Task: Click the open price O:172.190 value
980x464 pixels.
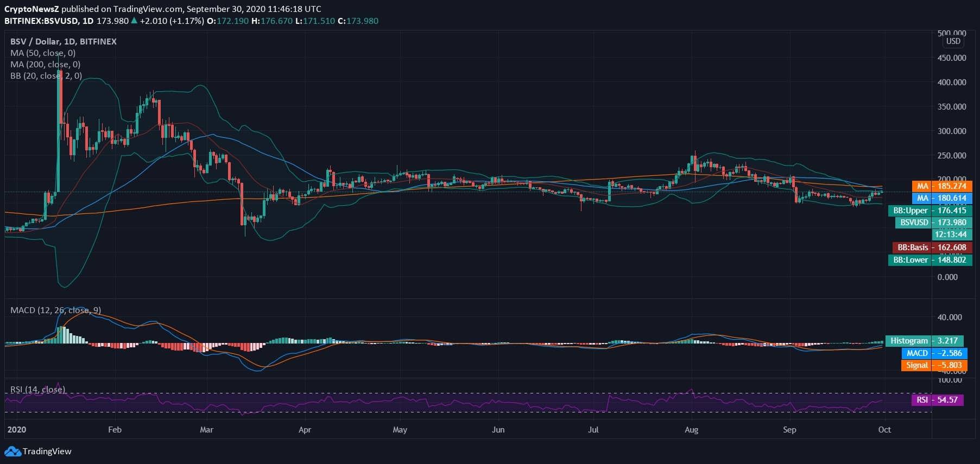Action: 229,21
